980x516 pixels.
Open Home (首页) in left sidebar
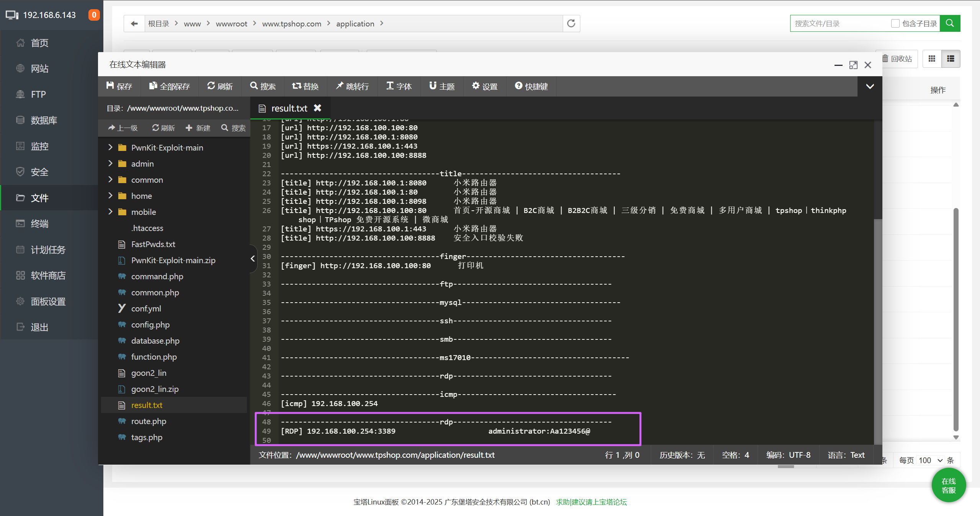point(39,43)
